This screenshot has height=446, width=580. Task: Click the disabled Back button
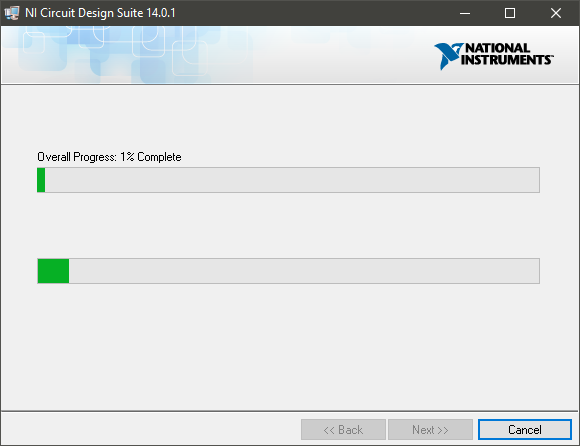(343, 430)
